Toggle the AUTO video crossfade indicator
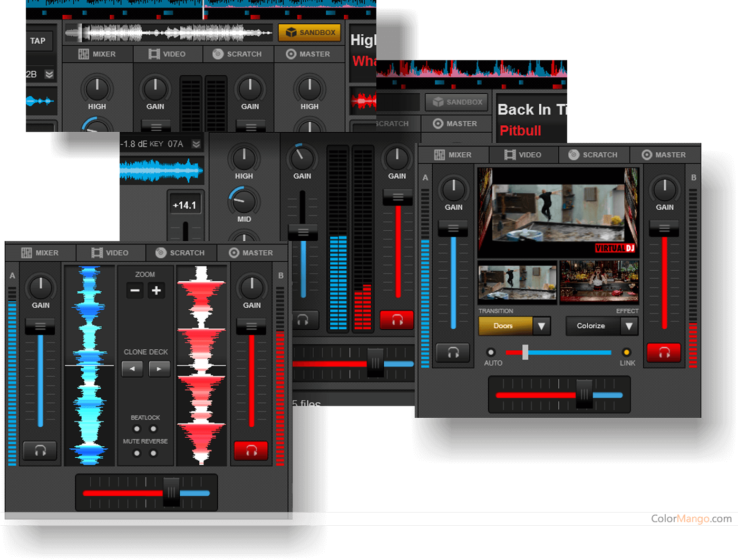Image resolution: width=738 pixels, height=560 pixels. pyautogui.click(x=491, y=352)
